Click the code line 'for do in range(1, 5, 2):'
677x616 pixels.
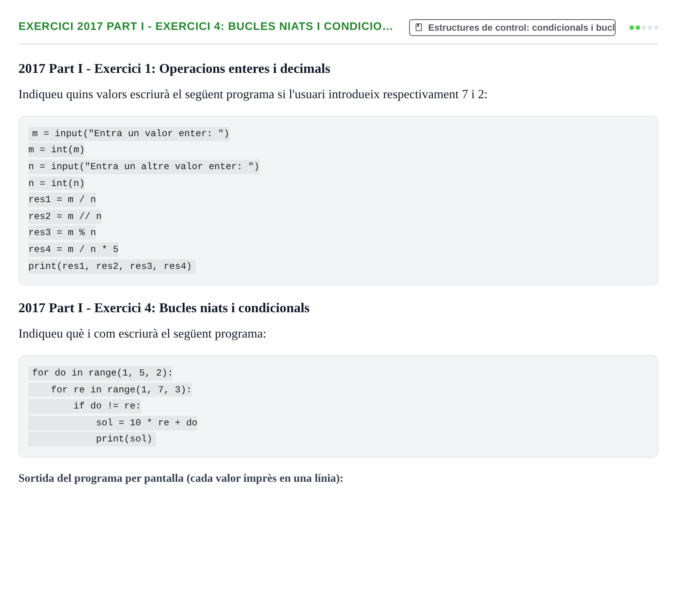pos(101,373)
